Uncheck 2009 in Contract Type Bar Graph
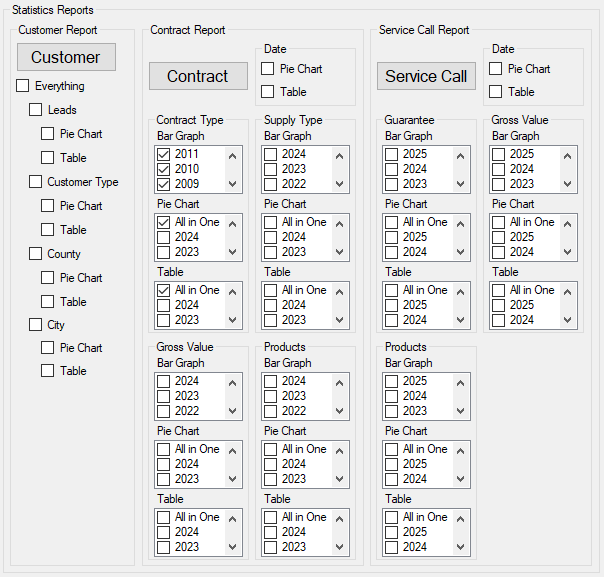 point(164,184)
